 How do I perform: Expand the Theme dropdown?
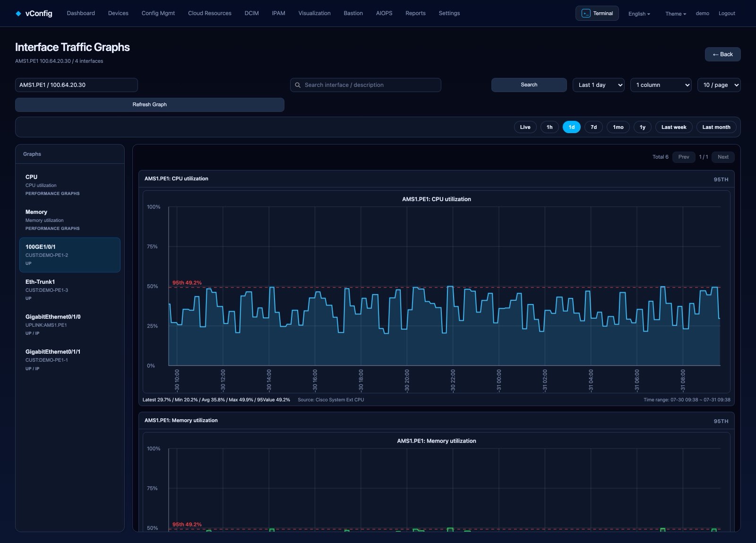tap(676, 14)
